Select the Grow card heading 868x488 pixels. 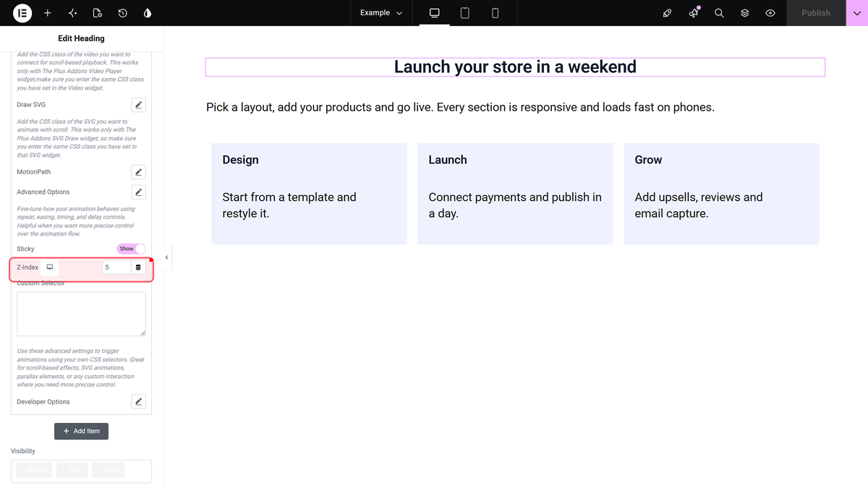[648, 160]
